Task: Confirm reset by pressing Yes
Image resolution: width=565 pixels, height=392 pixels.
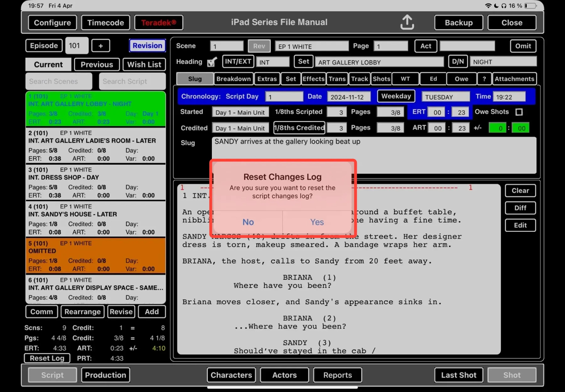Action: coord(317,222)
